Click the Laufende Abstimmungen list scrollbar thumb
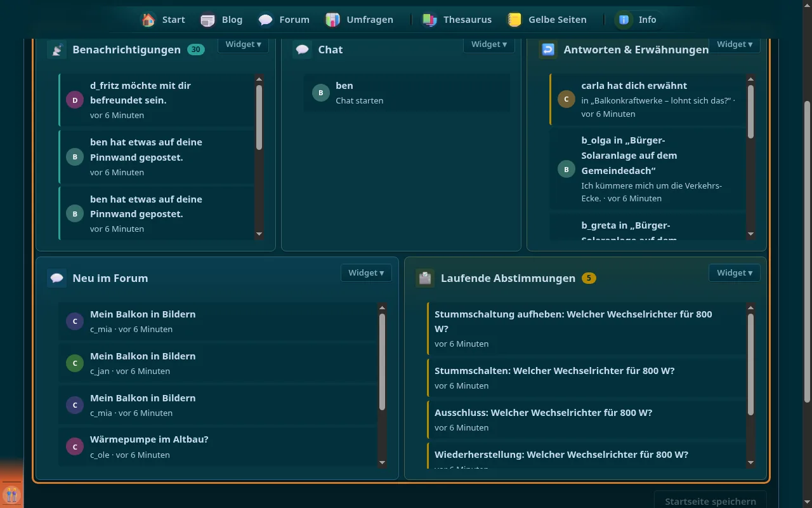The width and height of the screenshot is (812, 508). (x=751, y=364)
